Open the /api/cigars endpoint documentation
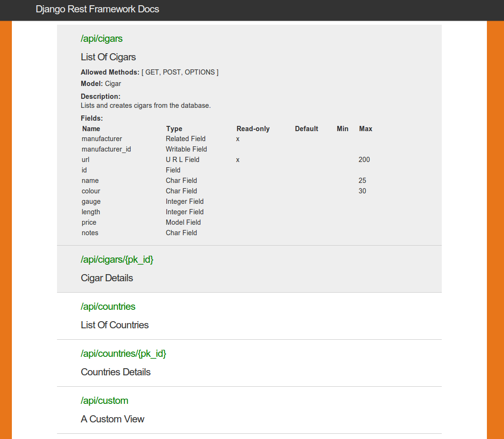504x439 pixels. point(101,38)
